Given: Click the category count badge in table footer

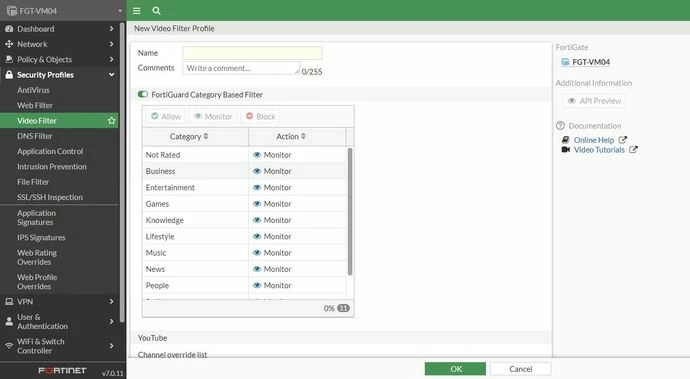Looking at the screenshot, I should [x=343, y=308].
